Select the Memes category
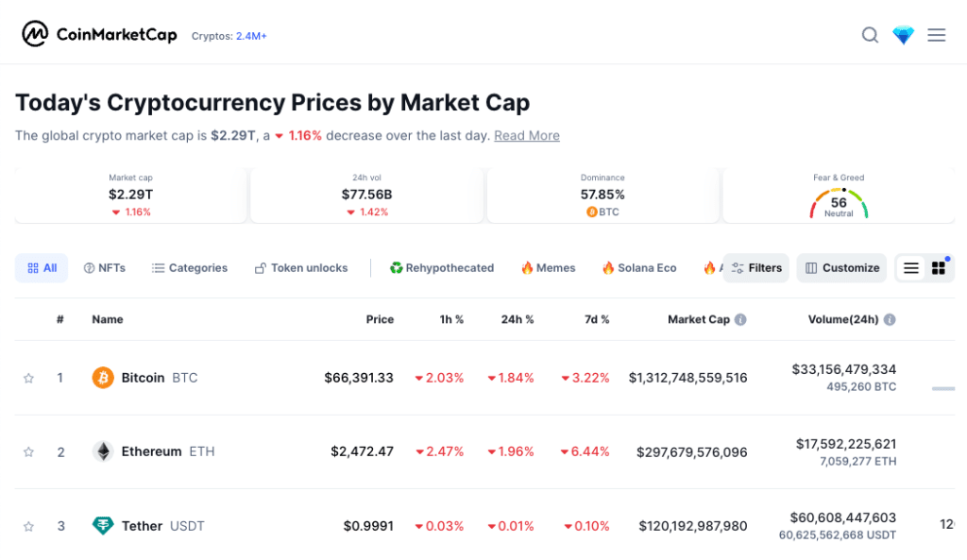 (549, 267)
